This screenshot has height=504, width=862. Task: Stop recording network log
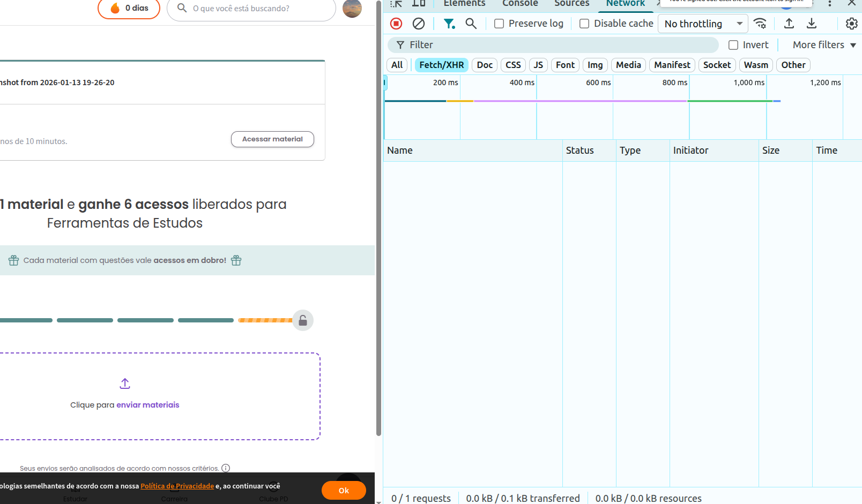click(396, 24)
